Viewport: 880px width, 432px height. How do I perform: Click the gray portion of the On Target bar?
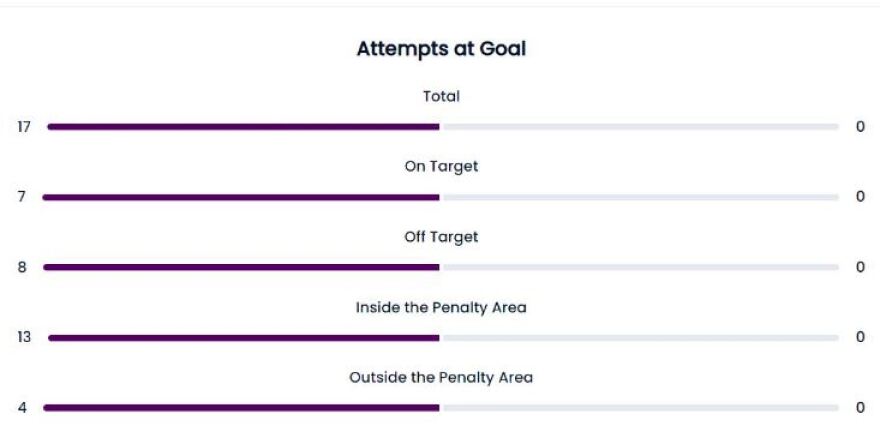(x=639, y=197)
